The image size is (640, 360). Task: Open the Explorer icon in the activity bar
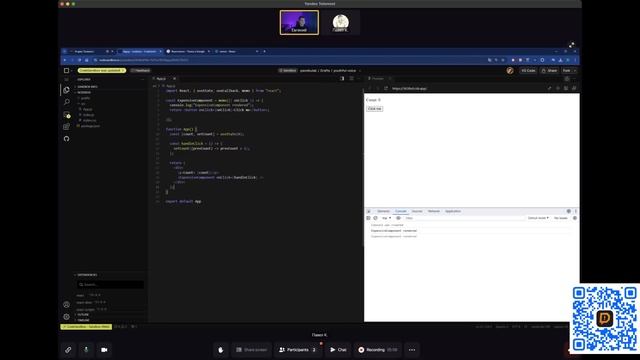coord(67,90)
